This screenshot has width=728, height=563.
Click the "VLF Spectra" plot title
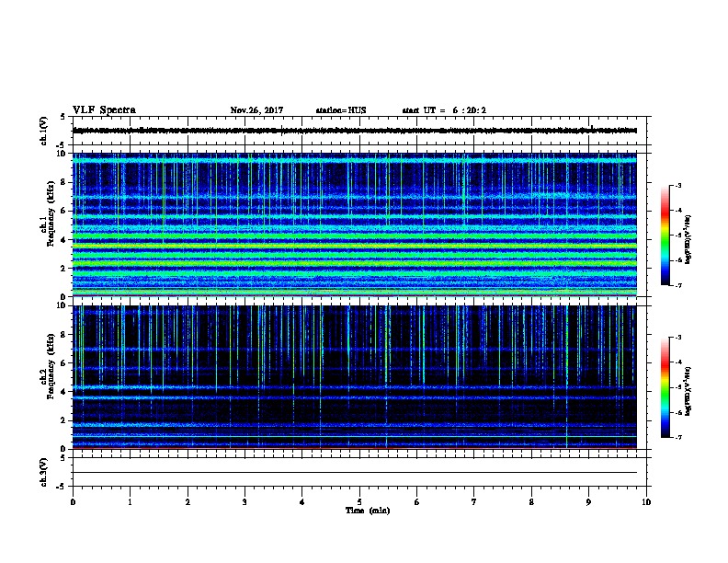point(104,110)
